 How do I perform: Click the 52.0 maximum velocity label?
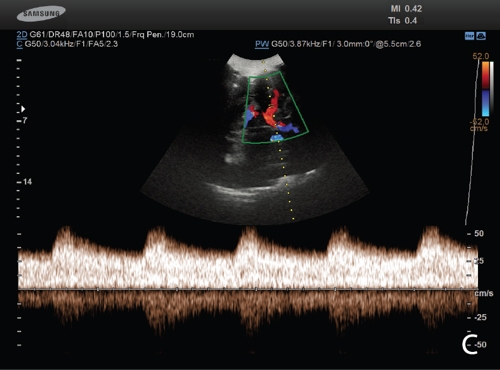[x=481, y=56]
